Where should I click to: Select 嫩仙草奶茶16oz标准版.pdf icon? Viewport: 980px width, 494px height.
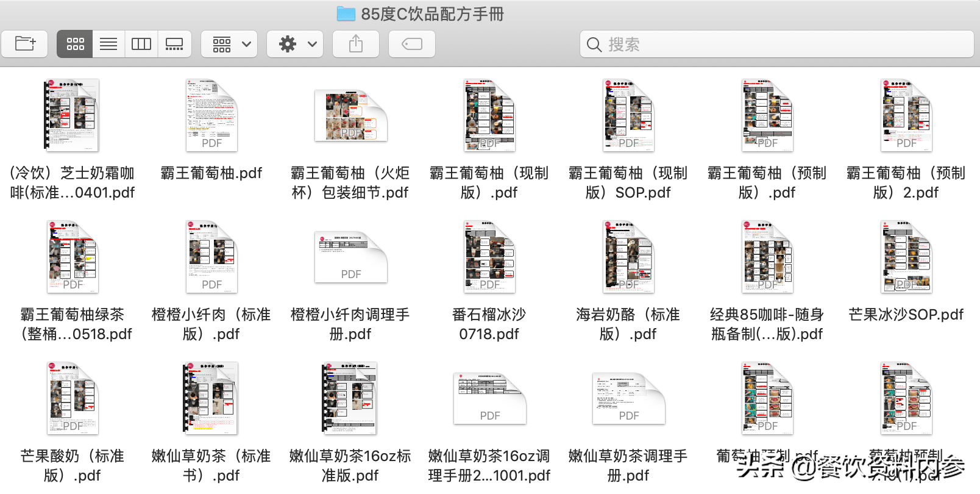(x=349, y=398)
